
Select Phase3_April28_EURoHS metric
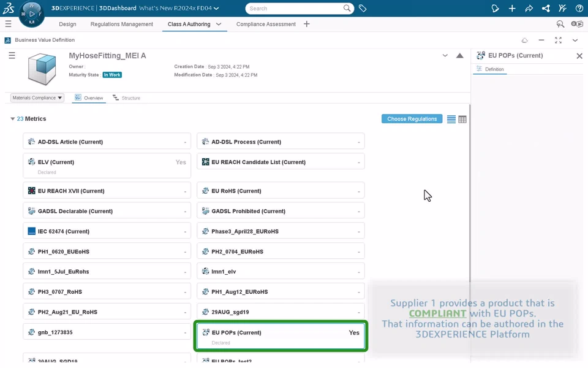click(281, 231)
